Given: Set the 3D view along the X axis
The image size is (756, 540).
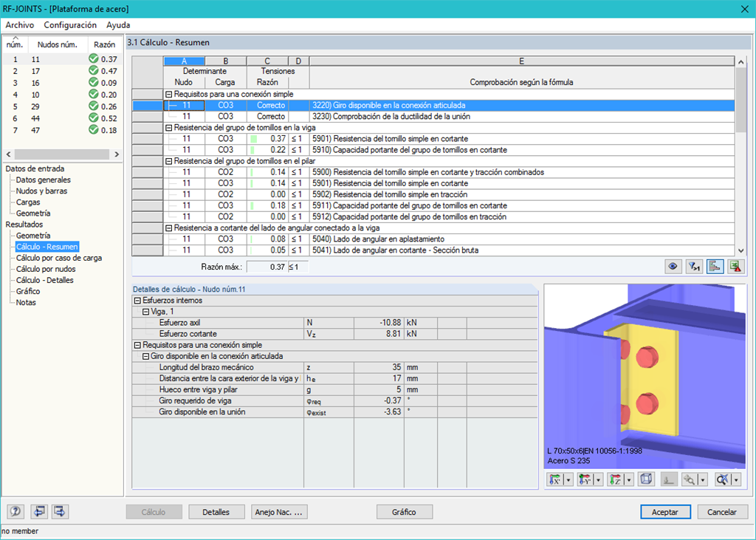Looking at the screenshot, I should click(555, 479).
